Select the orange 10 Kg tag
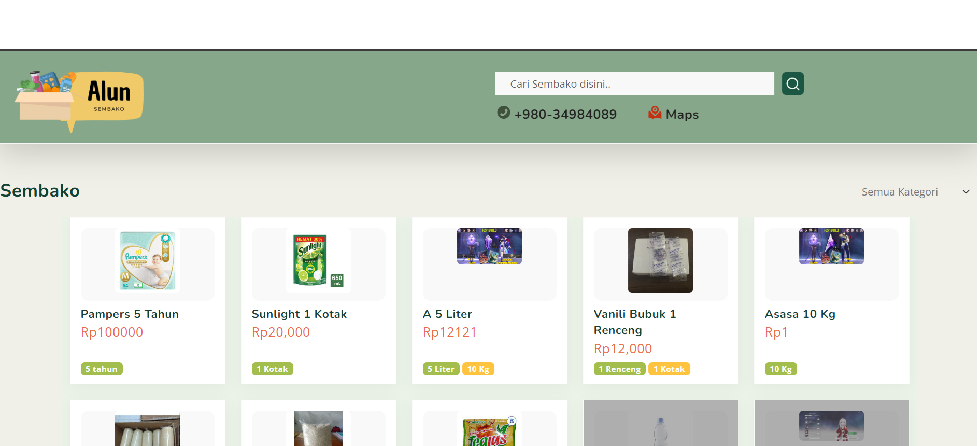 coord(478,369)
